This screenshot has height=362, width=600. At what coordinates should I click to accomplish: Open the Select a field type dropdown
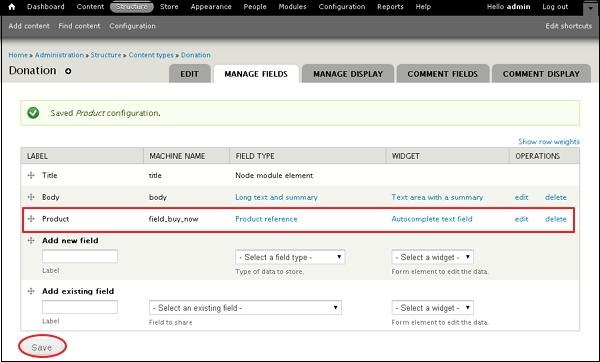[x=290, y=257]
